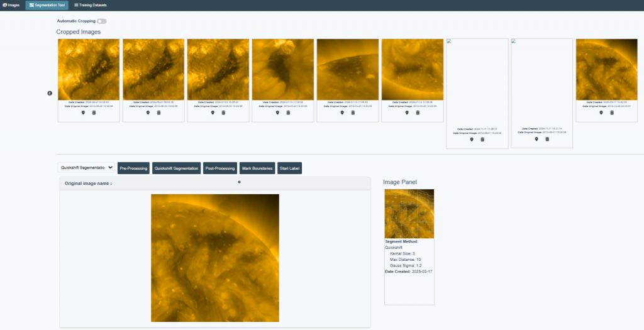Viewport: 644px width, 330px height.
Task: Click the trash icon under the sixth cropped image
Action: coord(418,113)
